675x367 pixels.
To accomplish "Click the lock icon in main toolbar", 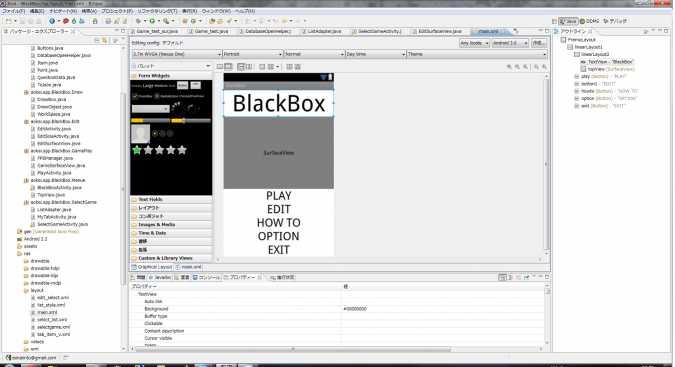I will pos(95,21).
